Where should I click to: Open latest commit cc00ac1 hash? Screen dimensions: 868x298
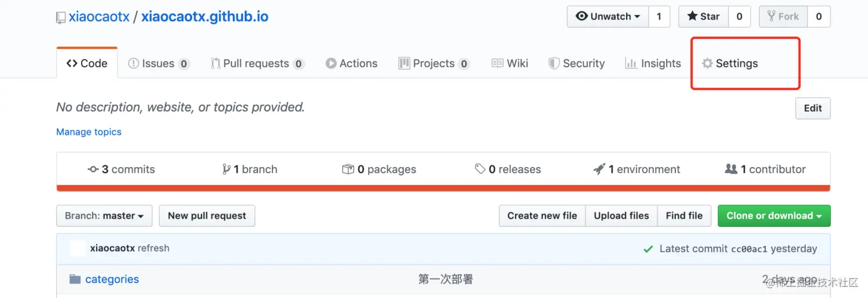tap(749, 249)
